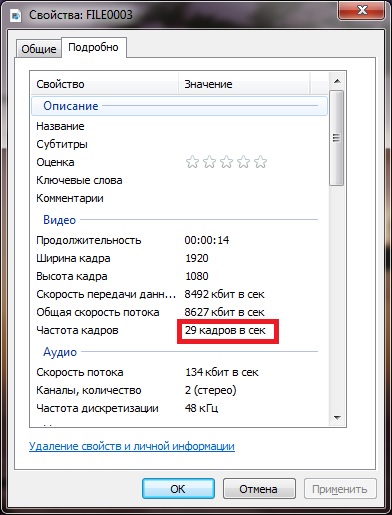Select the Оценка property label

click(x=55, y=162)
